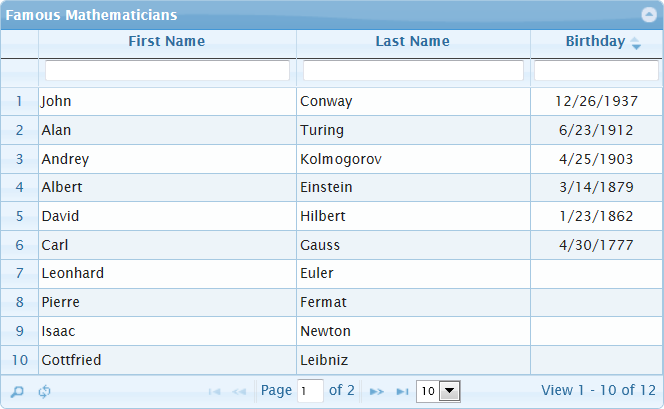Collapse the Famous Mathematicians grid
The width and height of the screenshot is (664, 409).
tap(649, 15)
